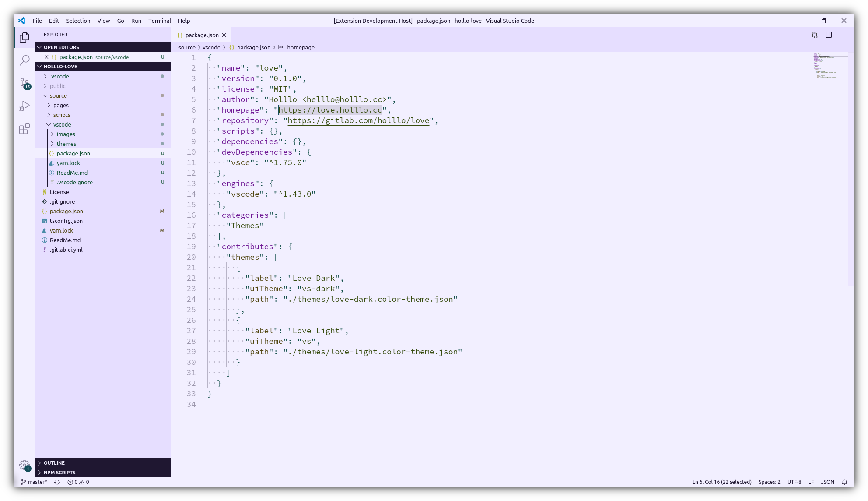868x501 pixels.
Task: Expand the pages folder
Action: pos(103,105)
